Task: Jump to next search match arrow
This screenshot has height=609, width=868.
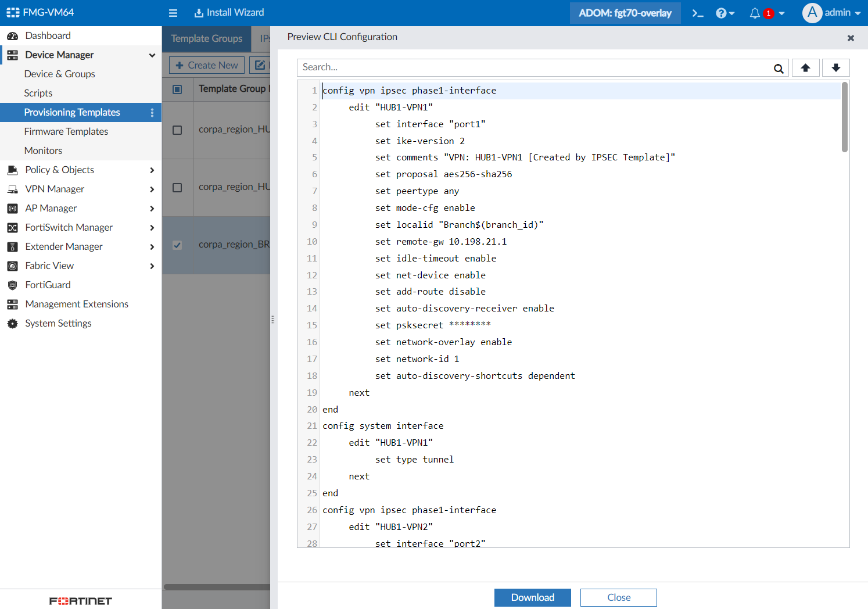Action: pos(835,67)
